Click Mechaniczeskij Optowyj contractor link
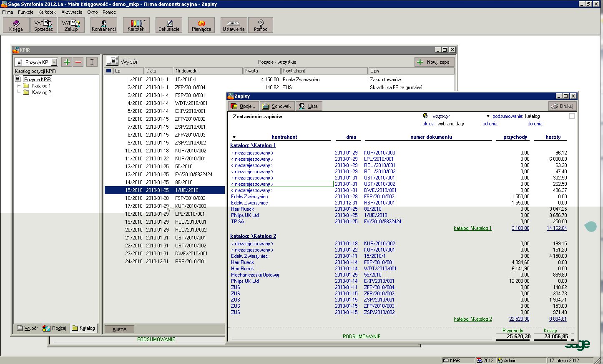603x364 pixels. click(255, 275)
